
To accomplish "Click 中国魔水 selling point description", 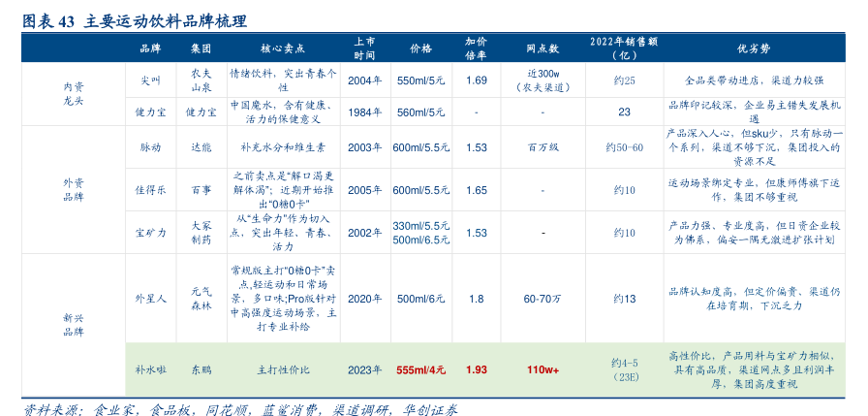I will pos(283,112).
